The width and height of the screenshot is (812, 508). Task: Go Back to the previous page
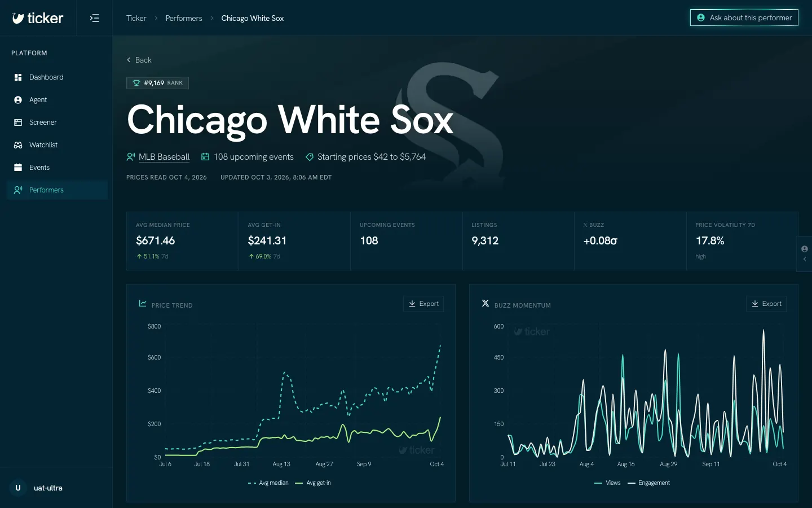[x=139, y=60]
